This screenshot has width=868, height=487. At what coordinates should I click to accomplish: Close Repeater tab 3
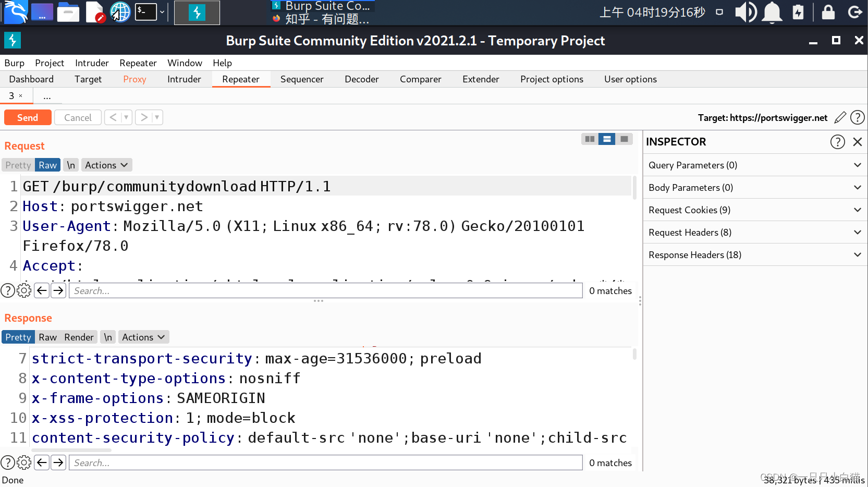[x=21, y=96]
